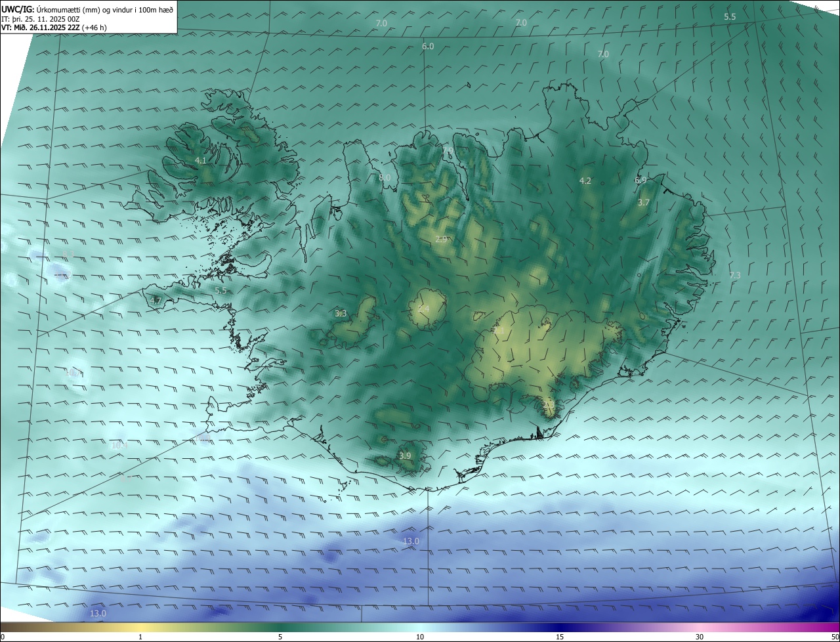Select the 6.9 value label
The height and width of the screenshot is (642, 840).
click(640, 180)
